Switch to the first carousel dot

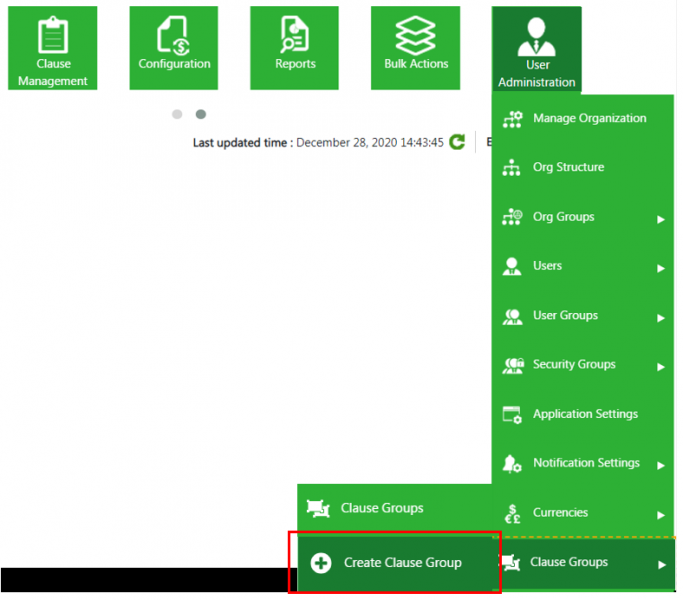pos(177,115)
